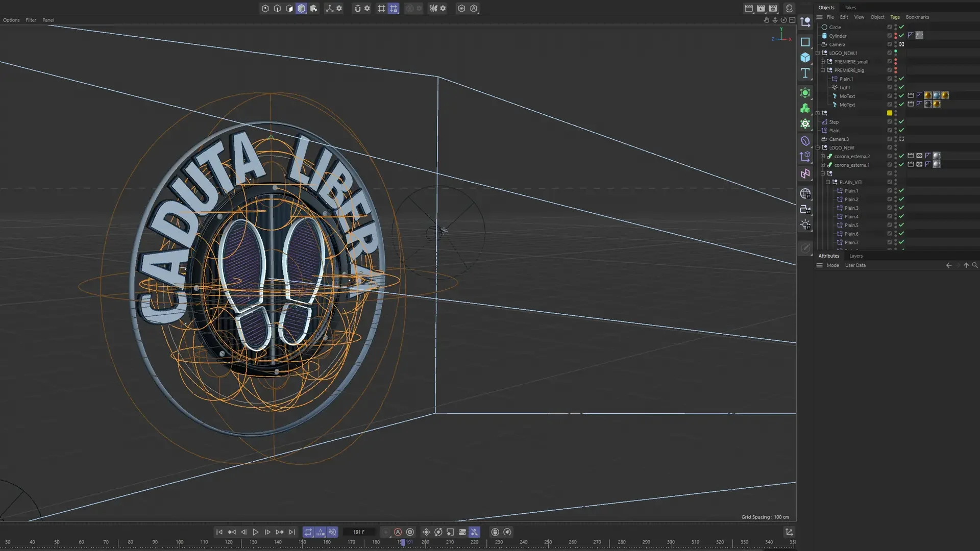Expand the PREMIERE_small group
The height and width of the screenshot is (551, 980).
[x=823, y=62]
